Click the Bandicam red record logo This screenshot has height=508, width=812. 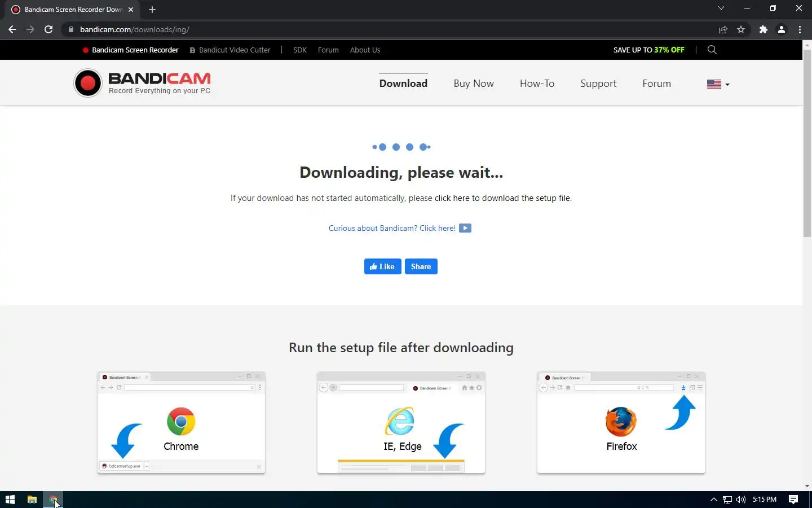(87, 84)
